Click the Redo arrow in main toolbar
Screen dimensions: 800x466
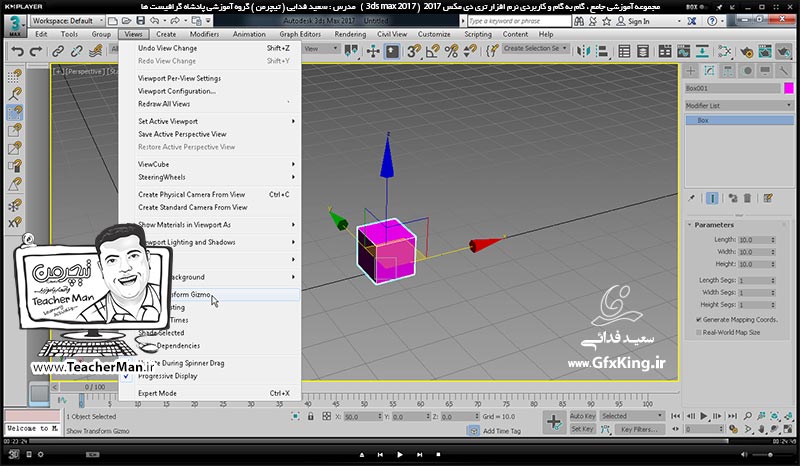coord(36,52)
